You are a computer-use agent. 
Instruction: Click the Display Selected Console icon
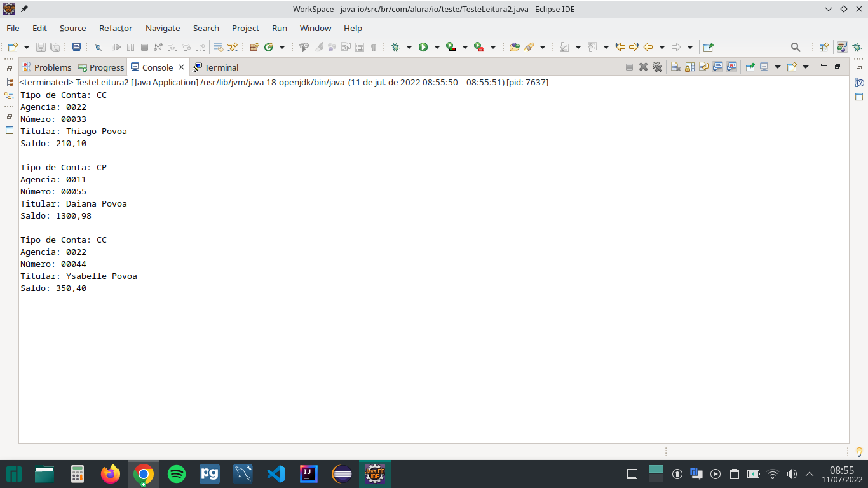click(x=764, y=67)
